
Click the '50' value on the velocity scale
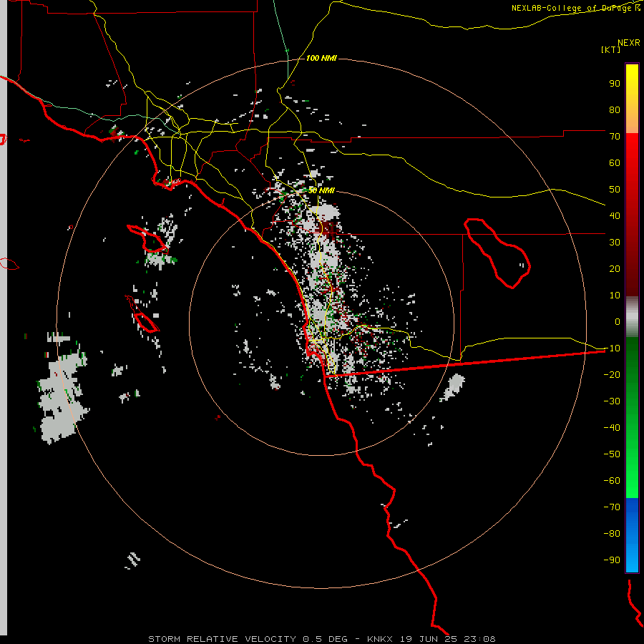[x=615, y=190]
